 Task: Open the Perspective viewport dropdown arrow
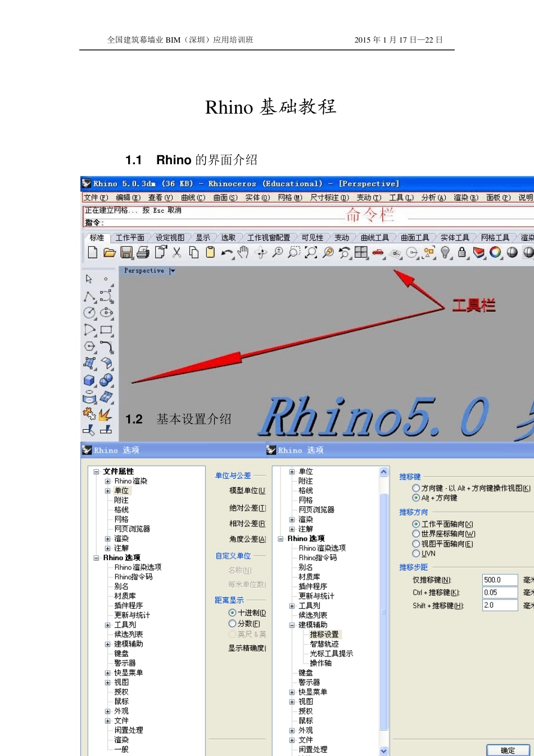pyautogui.click(x=173, y=271)
